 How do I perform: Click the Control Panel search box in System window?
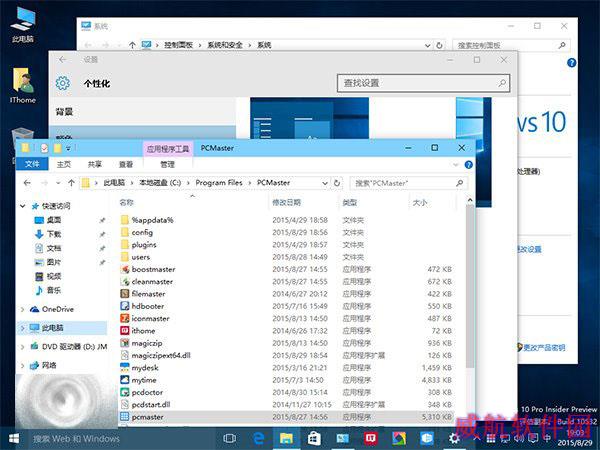(x=512, y=45)
